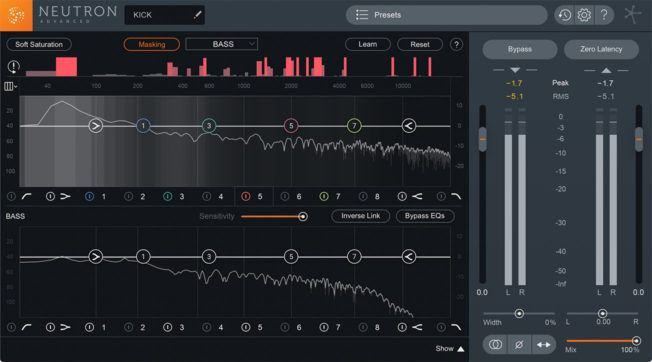Image resolution: width=652 pixels, height=362 pixels.
Task: Open the spectrum view options dropdown
Action: pyautogui.click(x=10, y=86)
